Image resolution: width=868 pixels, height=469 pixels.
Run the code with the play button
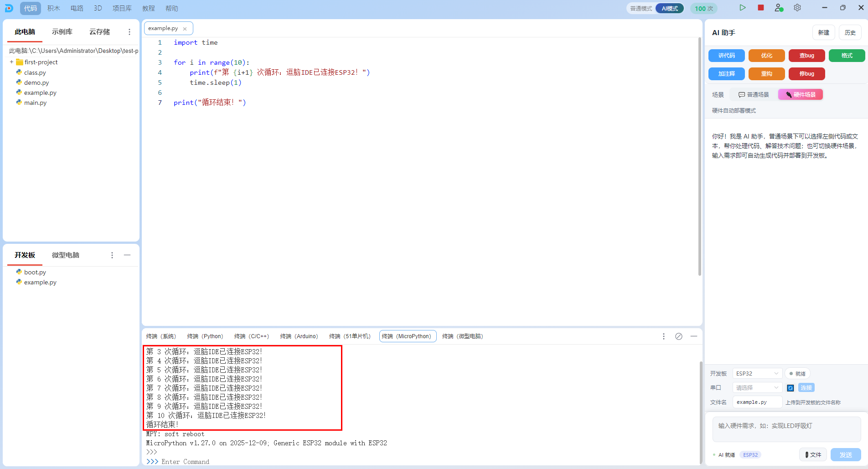click(743, 8)
